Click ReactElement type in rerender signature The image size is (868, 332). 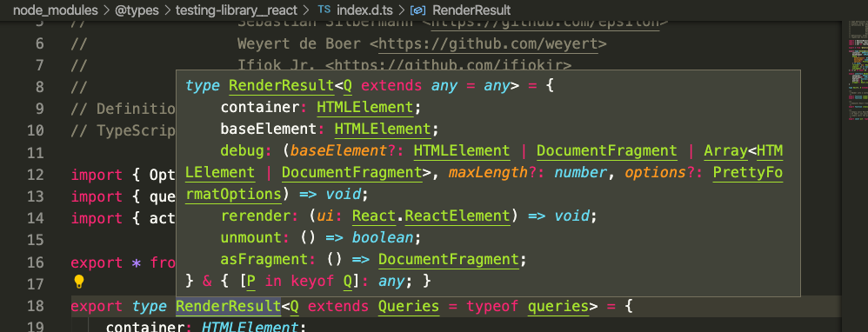point(457,216)
